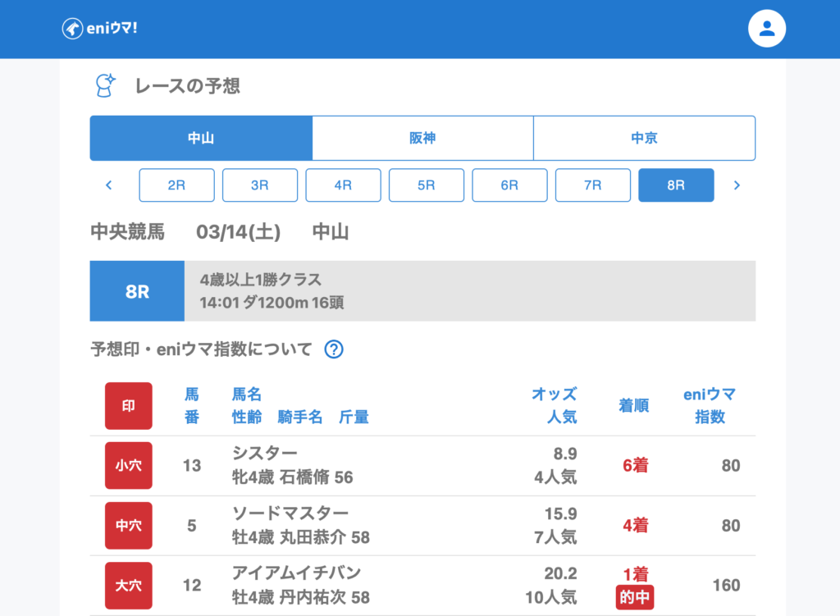The width and height of the screenshot is (840, 616).
Task: Click the race prediction crystal ball icon
Action: click(x=106, y=85)
